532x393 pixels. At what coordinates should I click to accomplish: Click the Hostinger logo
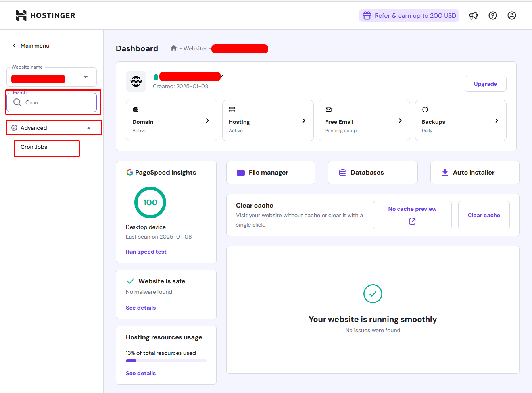(46, 15)
